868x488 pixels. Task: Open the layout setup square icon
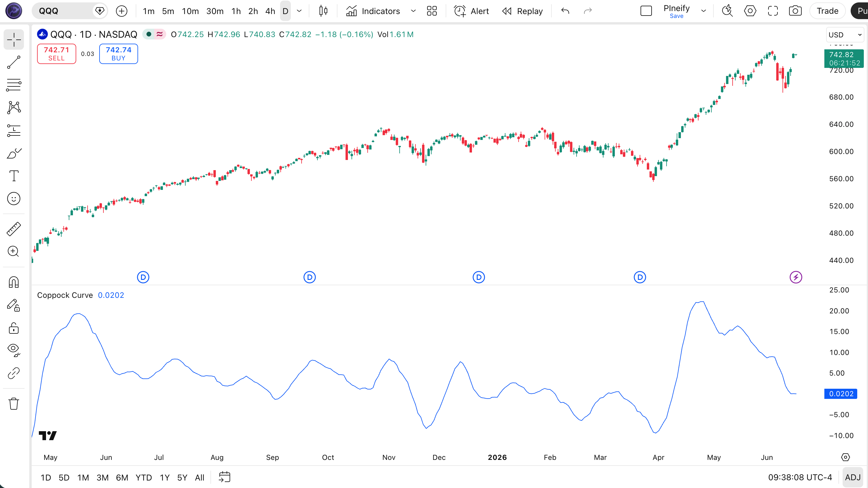[646, 11]
